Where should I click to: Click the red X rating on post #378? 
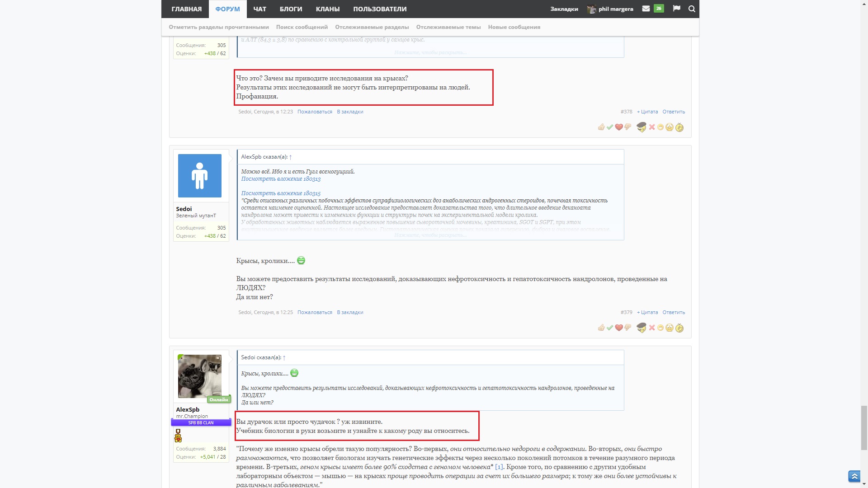coord(652,127)
